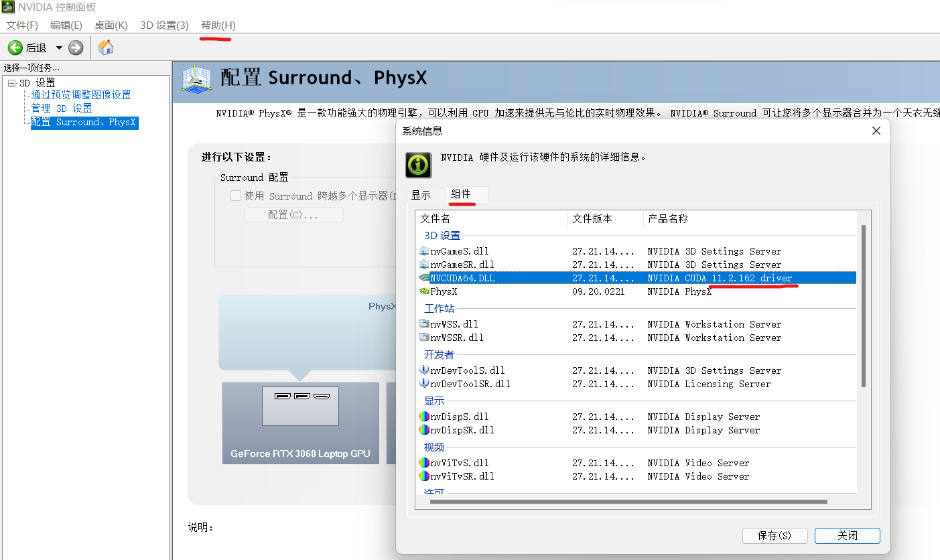
Task: Click the nvViTvS.dll rainbow icon
Action: 424,463
